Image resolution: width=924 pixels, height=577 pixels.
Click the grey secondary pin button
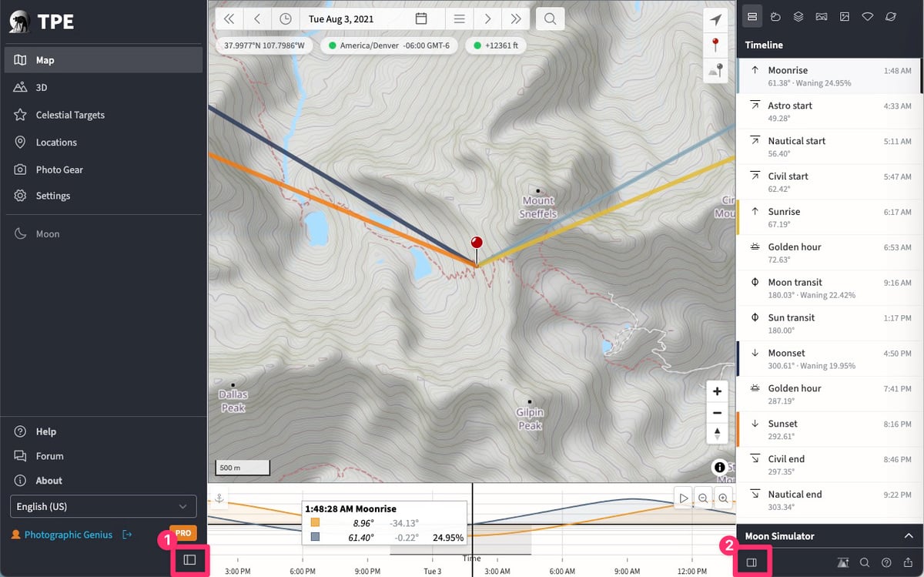[x=716, y=70]
